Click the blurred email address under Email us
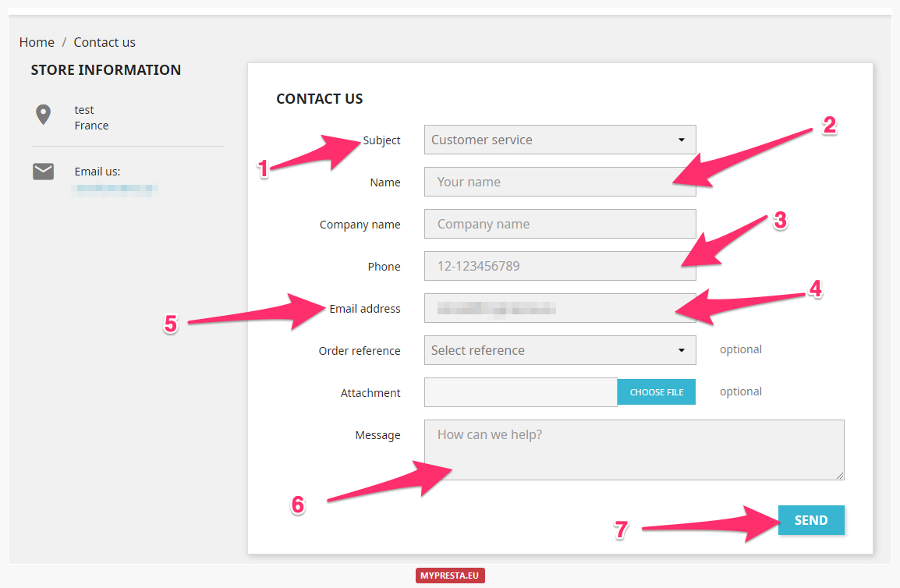 coord(115,188)
